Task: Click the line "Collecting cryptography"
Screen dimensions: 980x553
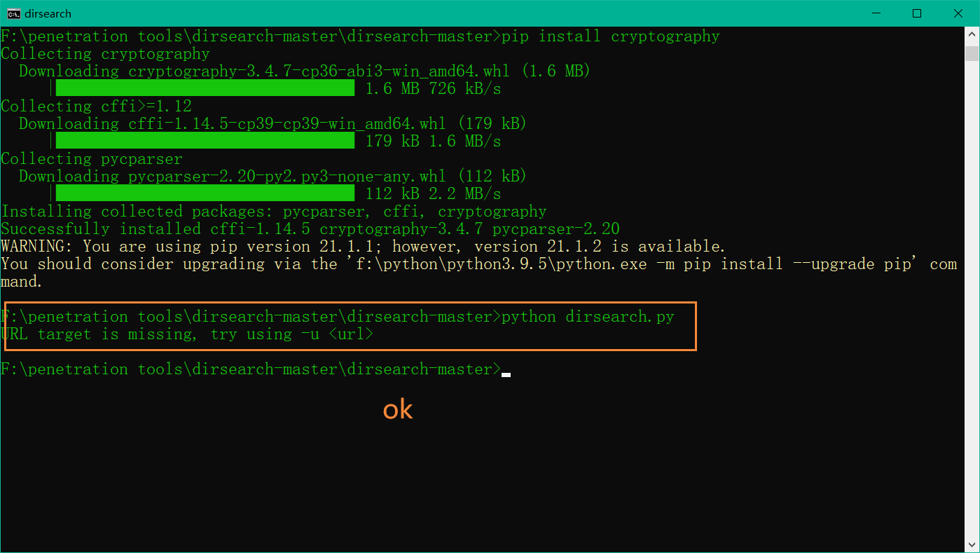Action: (105, 54)
